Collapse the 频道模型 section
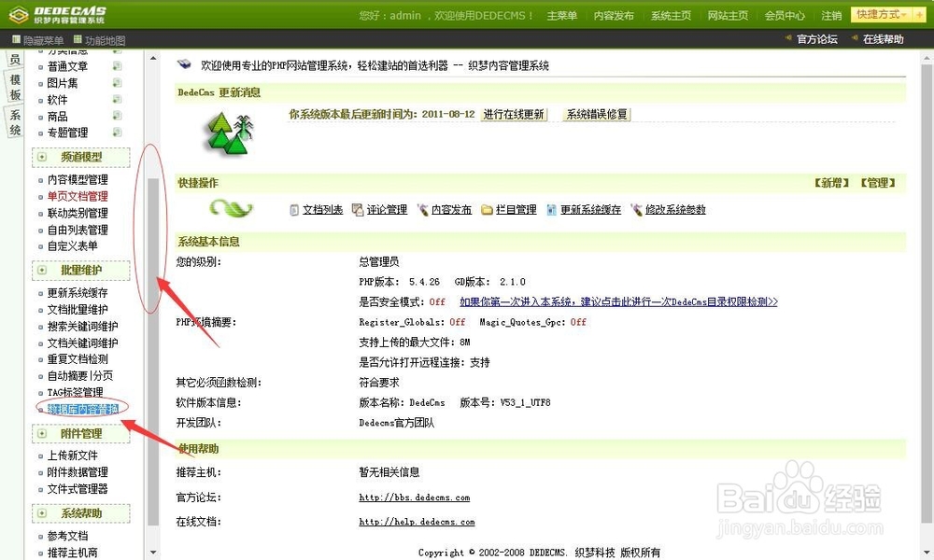Viewport: 934px width, 560px height. pyautogui.click(x=42, y=157)
